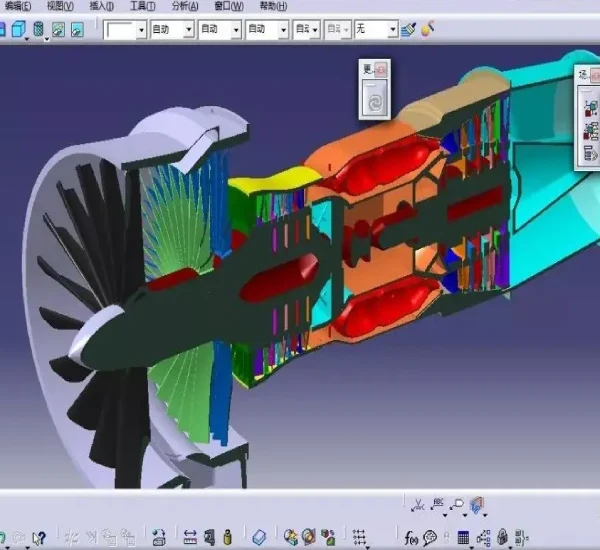This screenshot has width=600, height=550.
Task: Open the 工具(T) menu
Action: pyautogui.click(x=142, y=6)
